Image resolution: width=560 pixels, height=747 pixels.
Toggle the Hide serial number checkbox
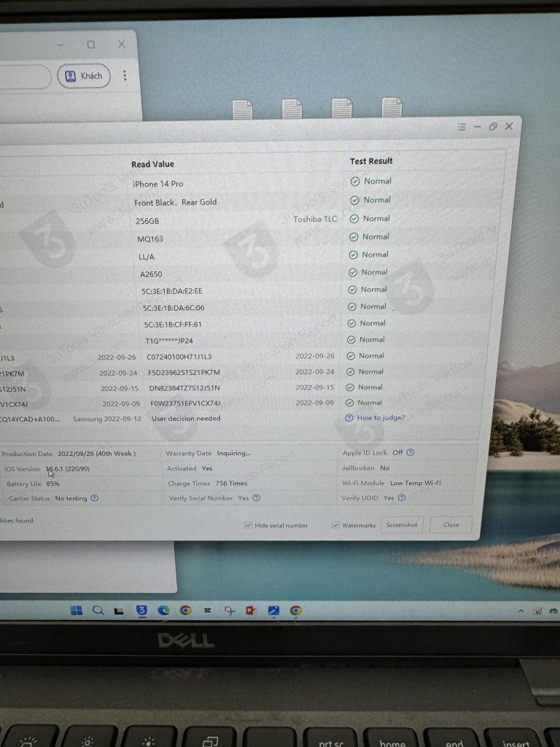click(x=248, y=525)
